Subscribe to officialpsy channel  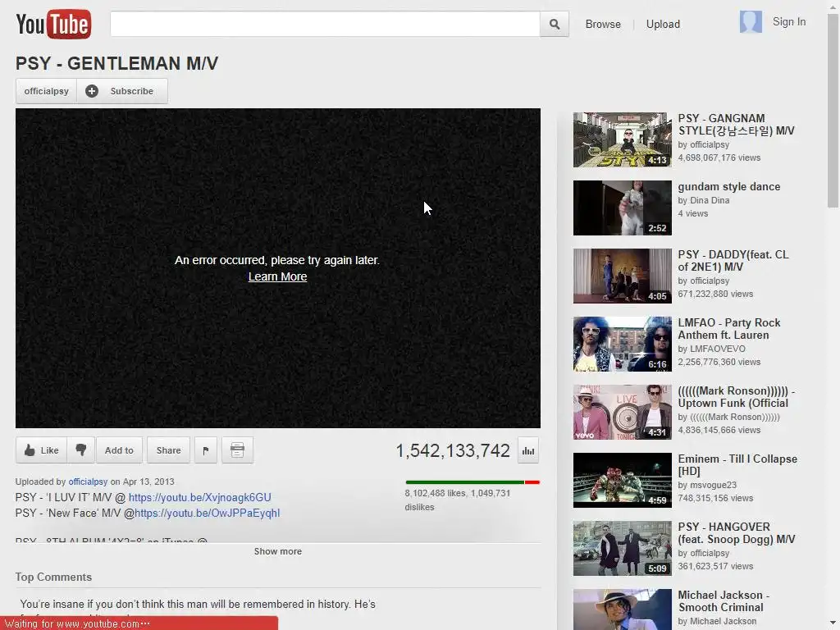coord(122,91)
